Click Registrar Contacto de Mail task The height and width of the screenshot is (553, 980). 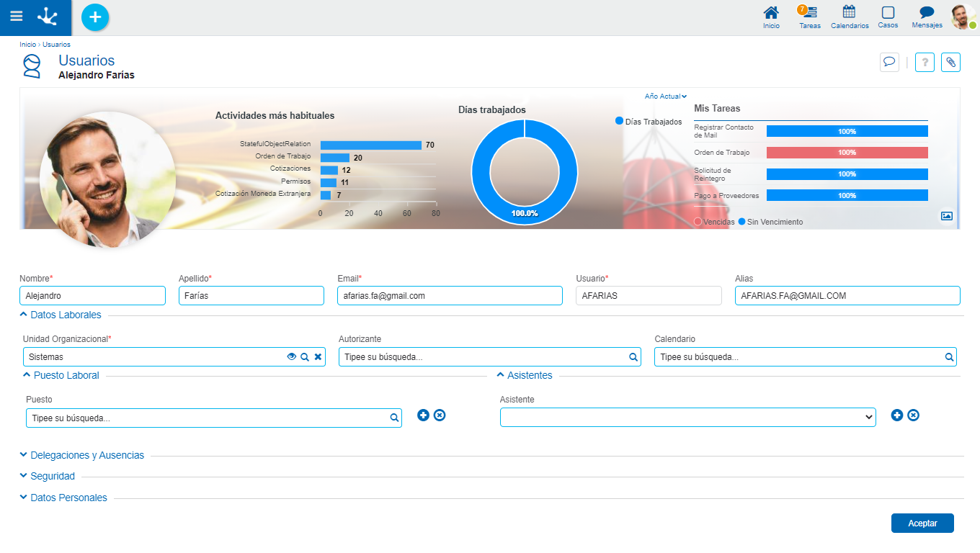click(x=723, y=131)
